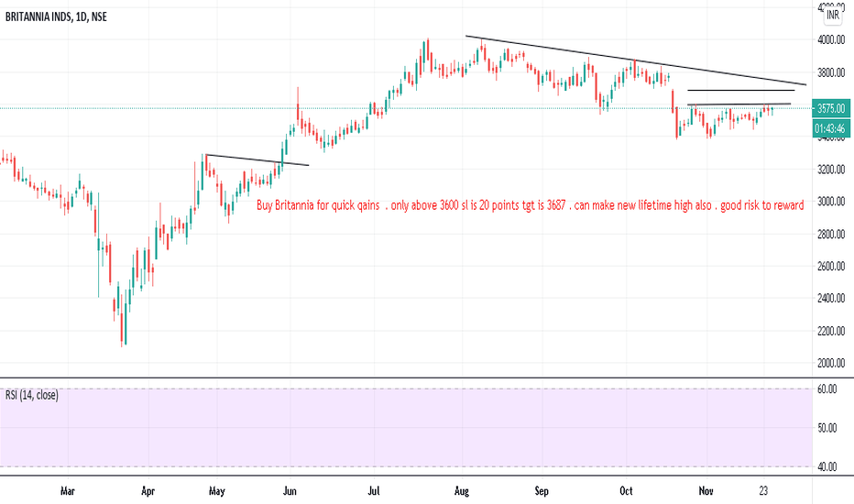Screen dimensions: 854x504
Task: Click the Mar label on time axis
Action: pyautogui.click(x=68, y=491)
